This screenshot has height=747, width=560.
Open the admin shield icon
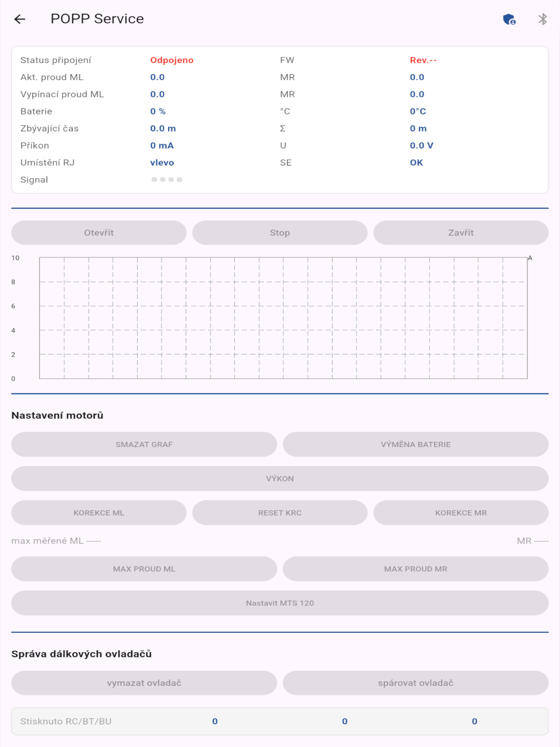pos(509,19)
